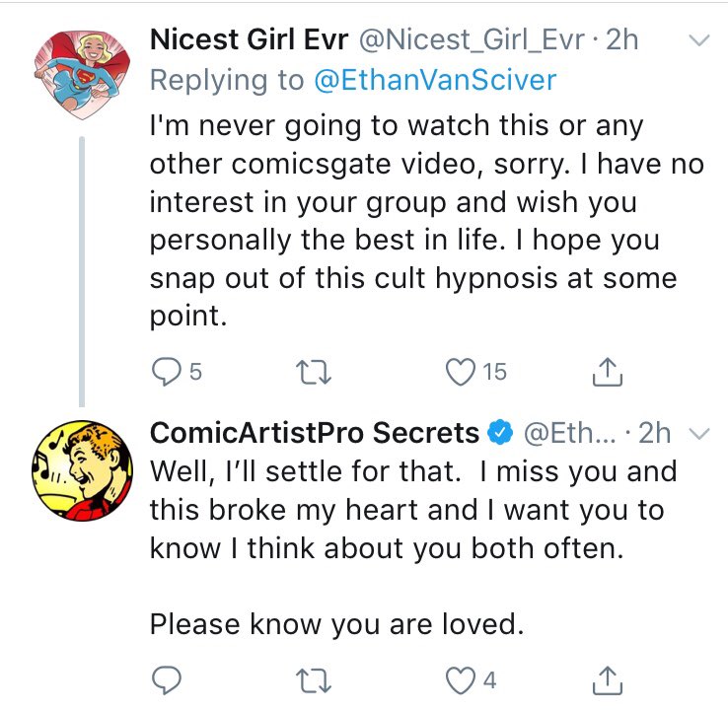This screenshot has height=710, width=728.
Task: Like the tweet with 15 likes
Action: pos(458,371)
